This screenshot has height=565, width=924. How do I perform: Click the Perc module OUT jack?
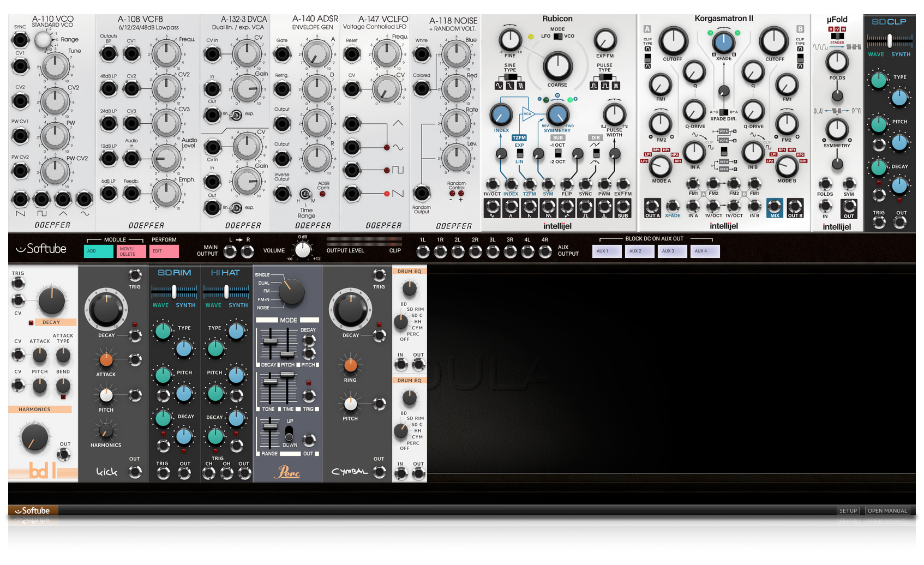pos(309,440)
